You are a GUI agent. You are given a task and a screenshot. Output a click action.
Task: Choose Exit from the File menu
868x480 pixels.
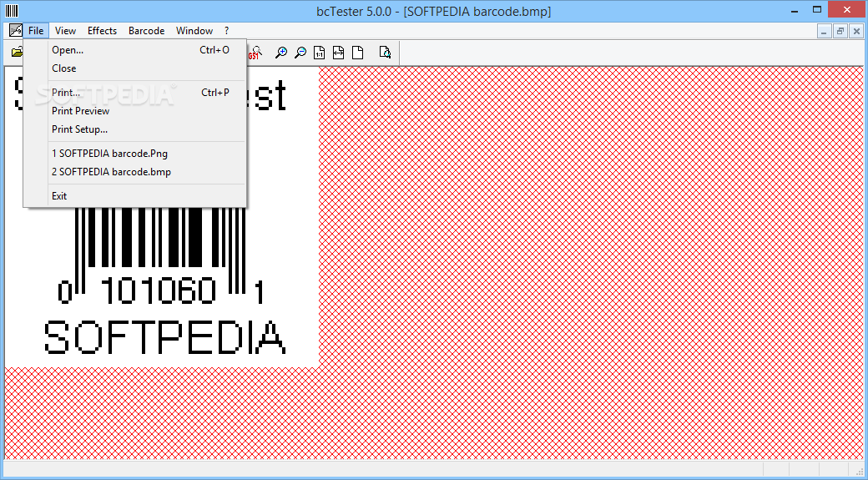tap(134, 196)
